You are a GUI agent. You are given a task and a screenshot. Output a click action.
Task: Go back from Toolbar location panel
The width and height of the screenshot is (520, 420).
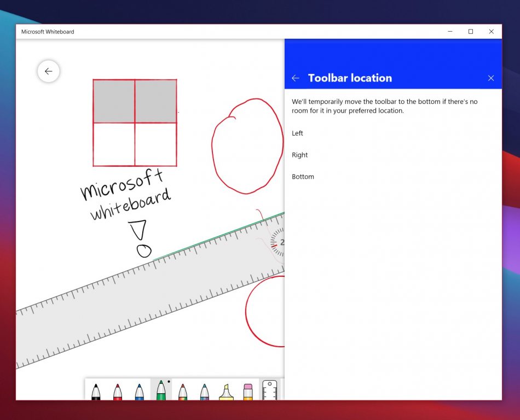point(296,78)
